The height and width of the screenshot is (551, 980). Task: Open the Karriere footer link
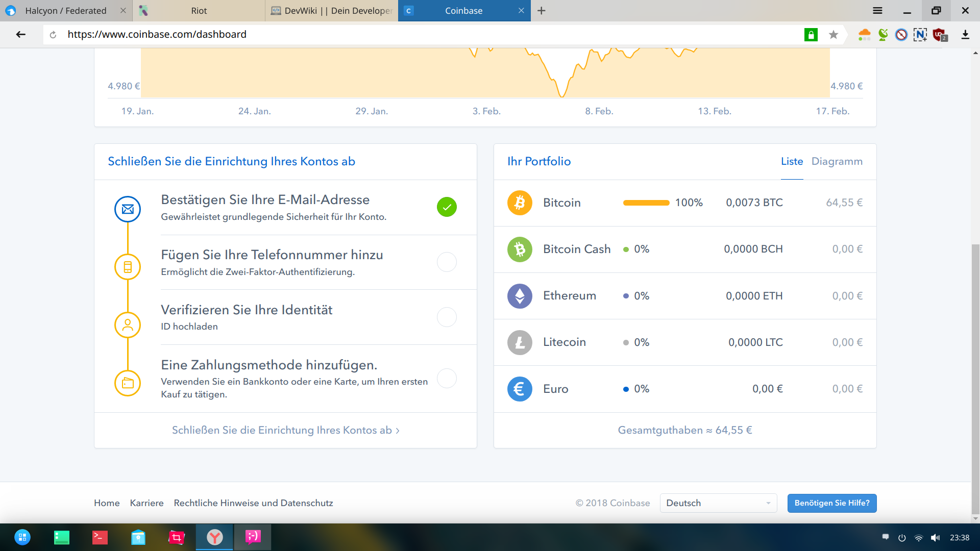pos(146,503)
